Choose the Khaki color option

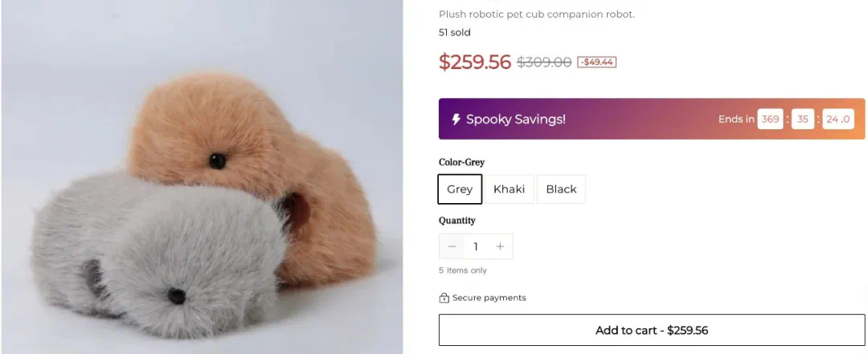(x=509, y=189)
